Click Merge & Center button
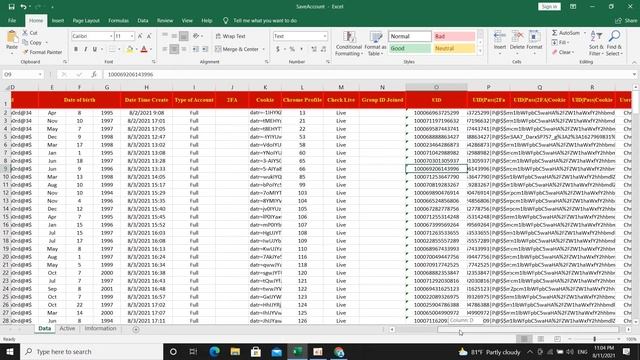The image size is (640, 360). [237, 49]
